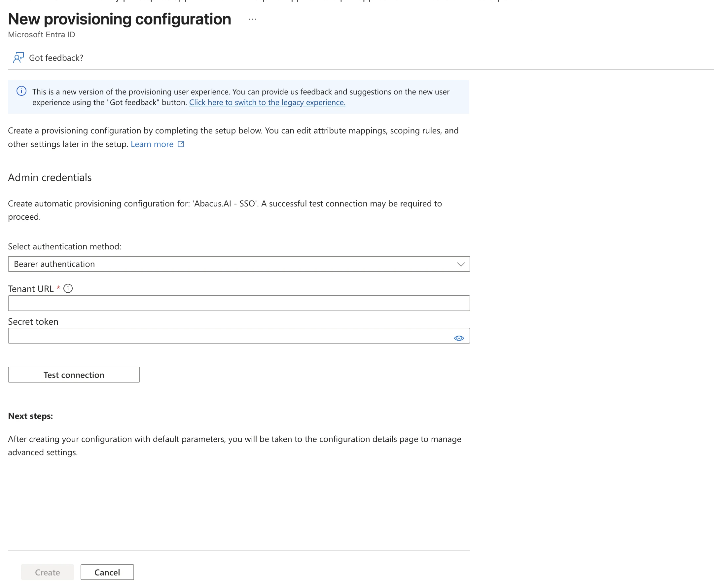The width and height of the screenshot is (714, 588).
Task: Switch to the legacy experience link
Action: coord(267,102)
